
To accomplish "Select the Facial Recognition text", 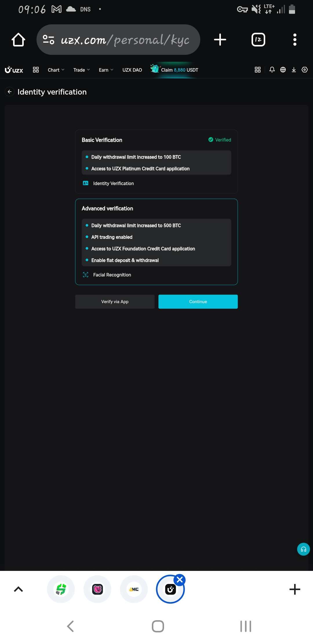I will (x=112, y=275).
